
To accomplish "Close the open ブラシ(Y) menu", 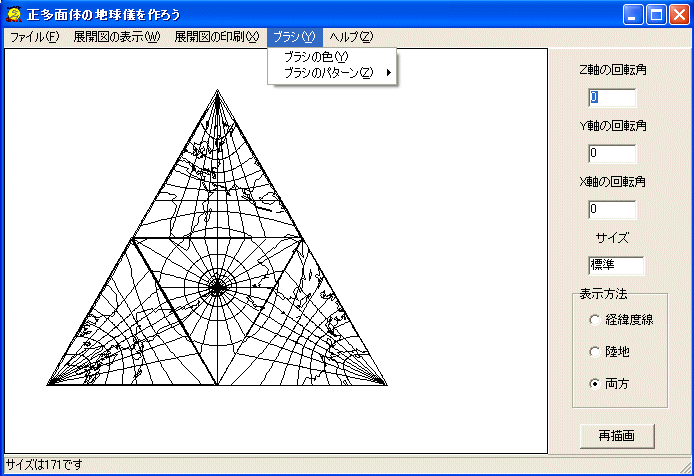I will (294, 37).
